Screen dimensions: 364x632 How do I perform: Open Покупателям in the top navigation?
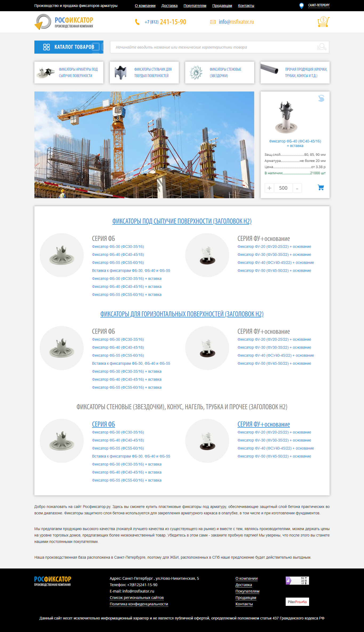(195, 6)
